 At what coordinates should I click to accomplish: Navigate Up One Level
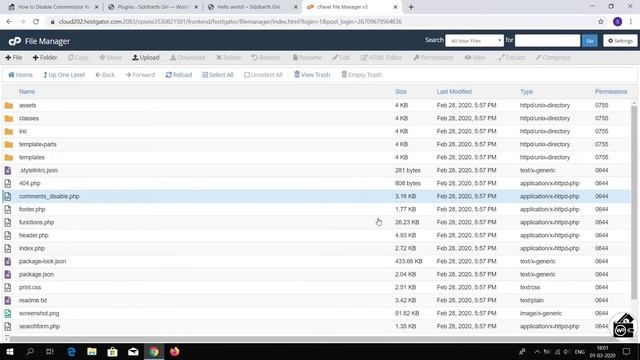click(x=64, y=75)
